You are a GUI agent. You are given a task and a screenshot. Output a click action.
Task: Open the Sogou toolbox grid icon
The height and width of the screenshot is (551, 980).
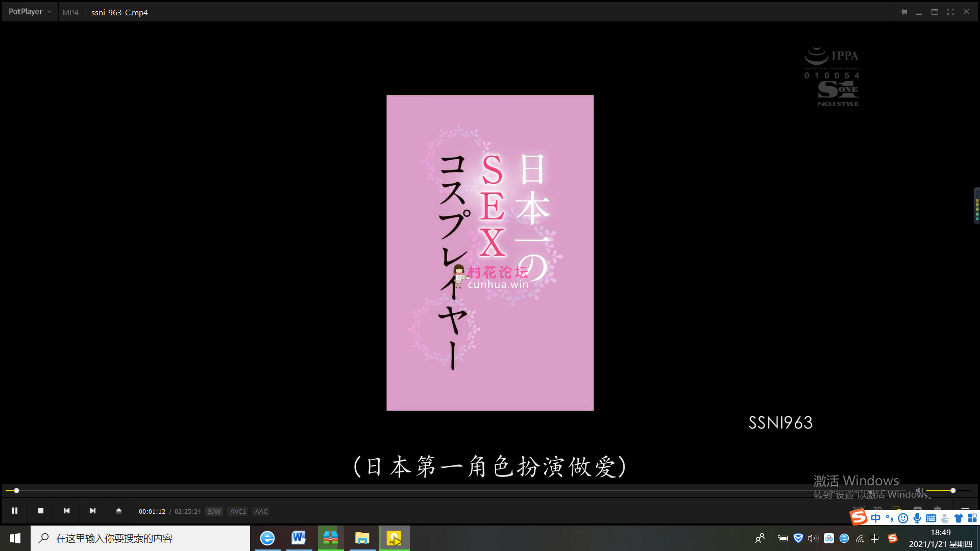(972, 518)
